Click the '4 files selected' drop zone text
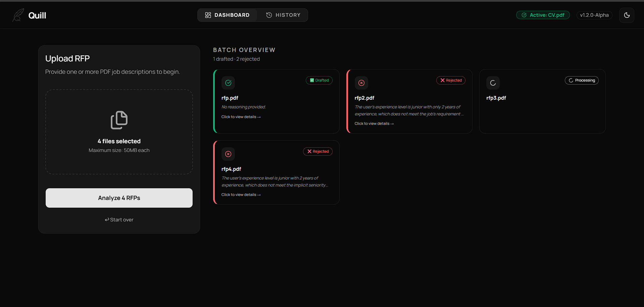 (119, 141)
